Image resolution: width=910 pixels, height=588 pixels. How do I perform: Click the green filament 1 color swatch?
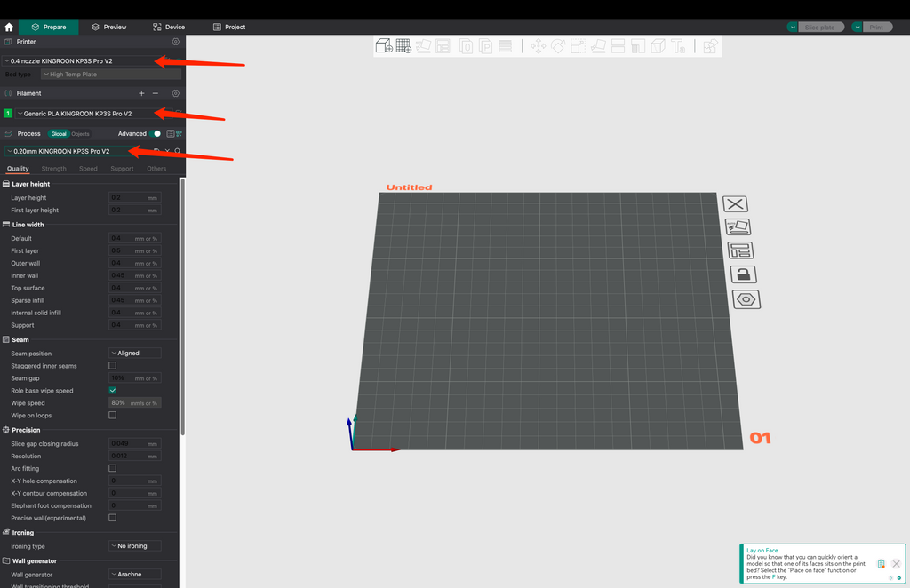[x=8, y=114]
